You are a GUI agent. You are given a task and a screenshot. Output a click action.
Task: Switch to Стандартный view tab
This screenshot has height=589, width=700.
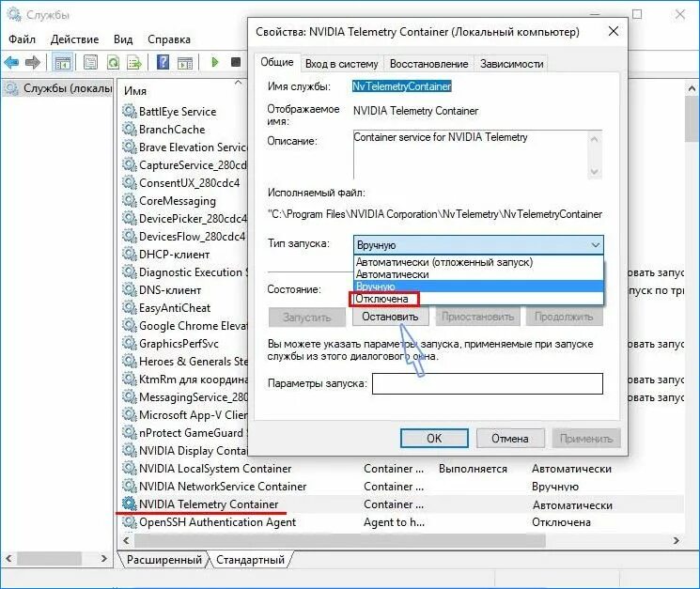click(x=251, y=560)
